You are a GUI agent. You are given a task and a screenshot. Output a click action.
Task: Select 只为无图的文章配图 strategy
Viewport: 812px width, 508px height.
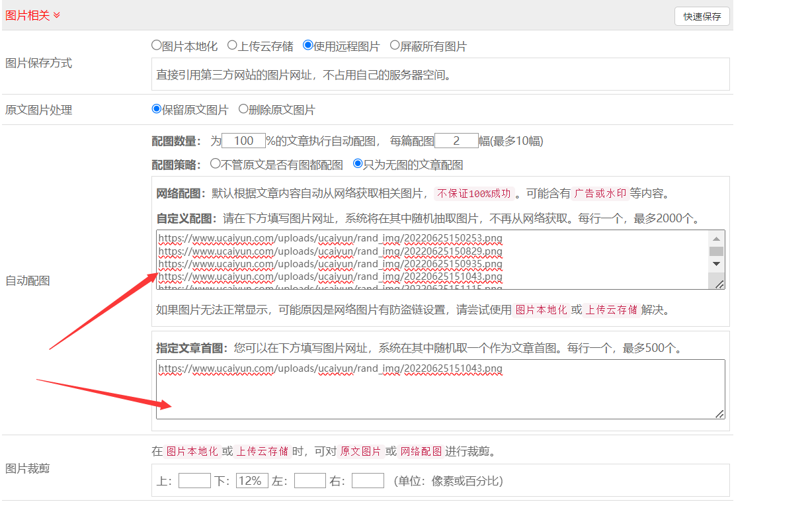pyautogui.click(x=358, y=163)
